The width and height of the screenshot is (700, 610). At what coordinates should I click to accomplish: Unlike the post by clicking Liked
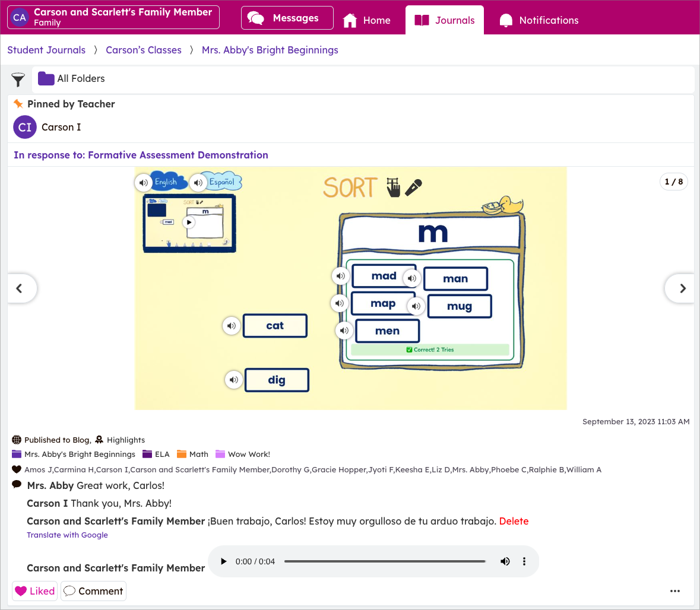coord(34,591)
